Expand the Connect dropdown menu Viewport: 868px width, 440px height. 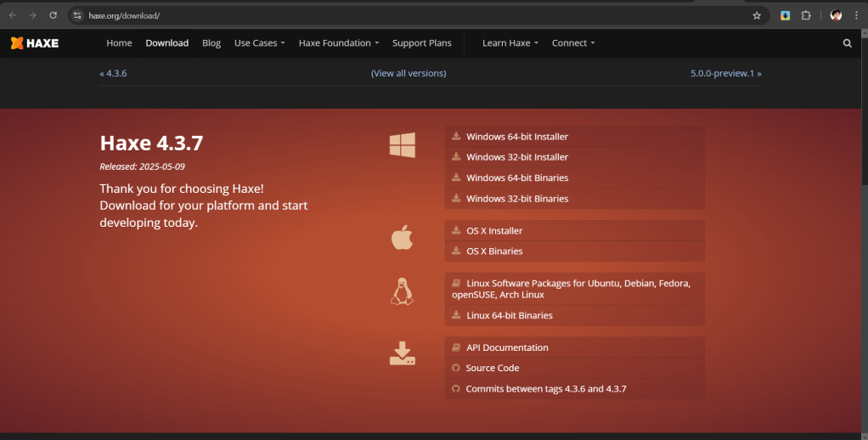(x=573, y=43)
